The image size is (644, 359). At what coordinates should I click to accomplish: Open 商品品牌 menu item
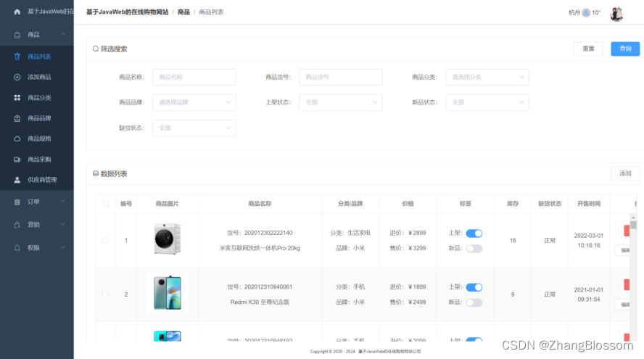tap(37, 118)
